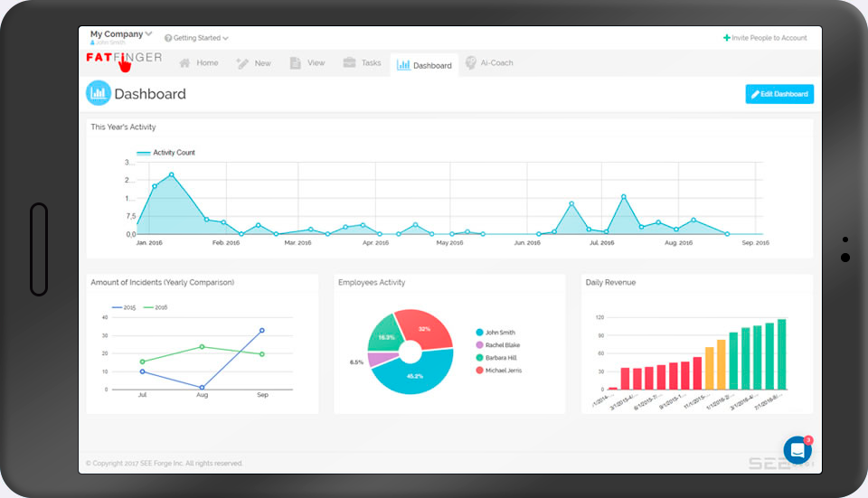Switch to the Dashboard tab
This screenshot has width=868, height=498.
pyautogui.click(x=424, y=65)
